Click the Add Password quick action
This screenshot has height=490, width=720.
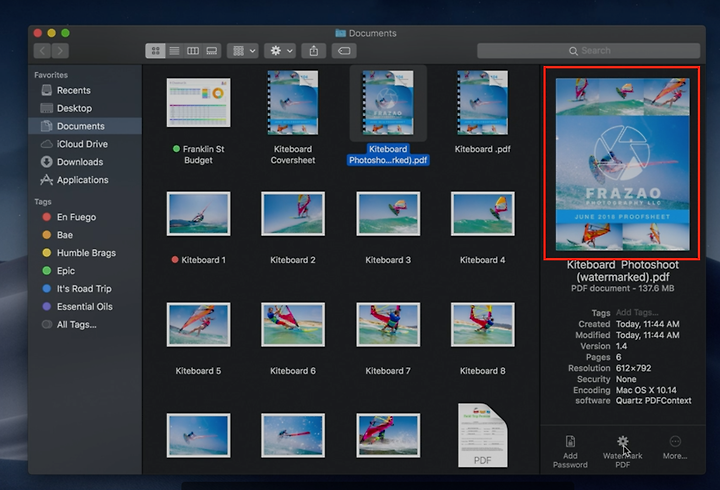tap(570, 452)
